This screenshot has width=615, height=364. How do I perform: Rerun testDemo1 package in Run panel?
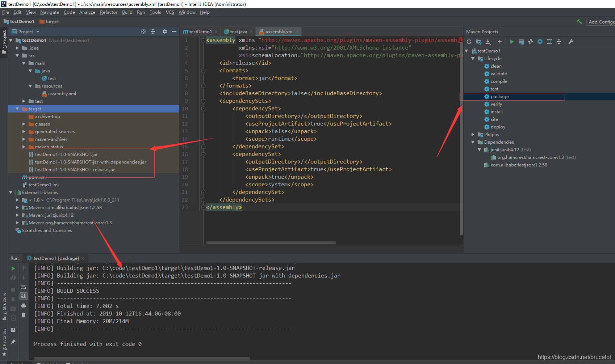coord(13,268)
